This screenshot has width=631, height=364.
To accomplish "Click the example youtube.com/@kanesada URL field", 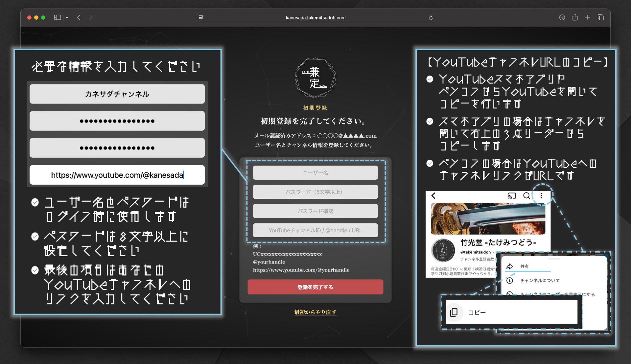I will click(x=117, y=175).
